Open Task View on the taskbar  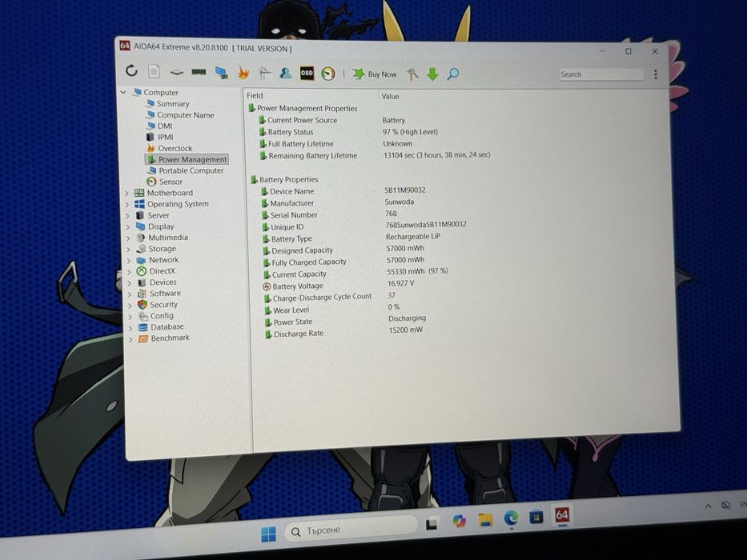[432, 524]
